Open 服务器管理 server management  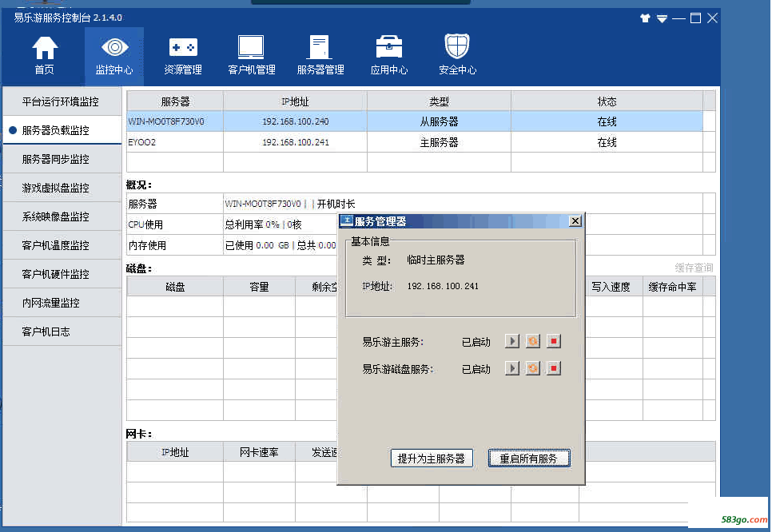point(320,56)
